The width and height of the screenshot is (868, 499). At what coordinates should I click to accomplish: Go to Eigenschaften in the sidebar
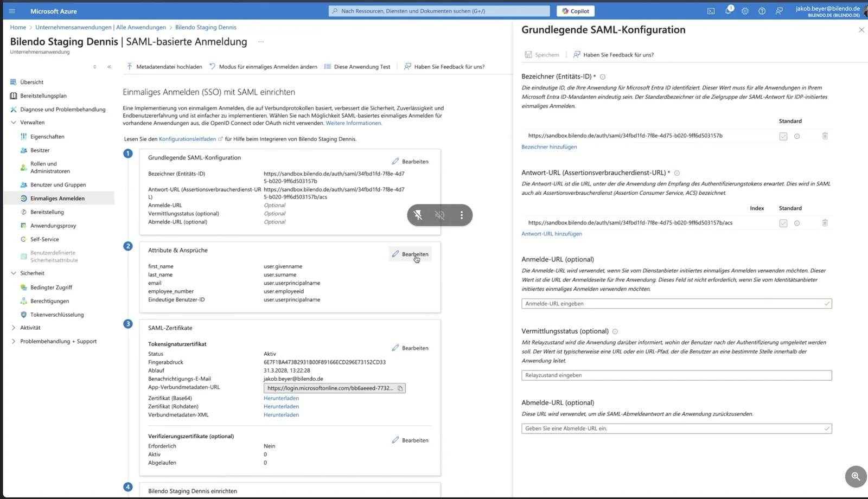tap(47, 137)
